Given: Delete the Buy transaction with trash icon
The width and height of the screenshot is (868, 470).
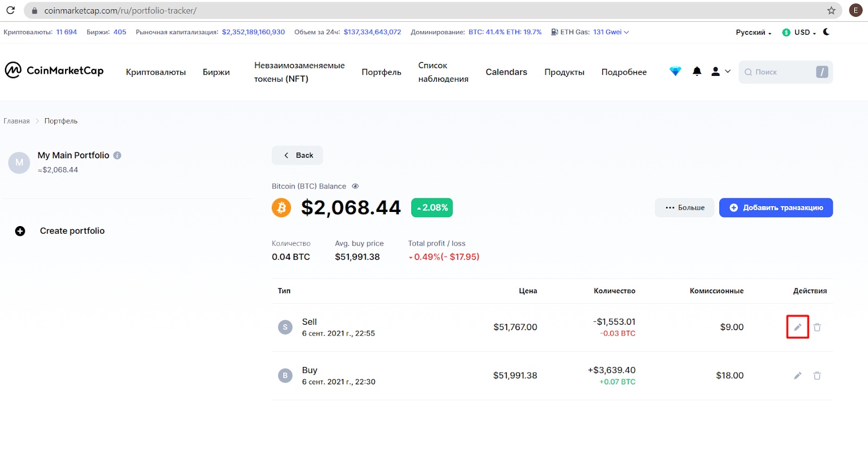Looking at the screenshot, I should 817,375.
